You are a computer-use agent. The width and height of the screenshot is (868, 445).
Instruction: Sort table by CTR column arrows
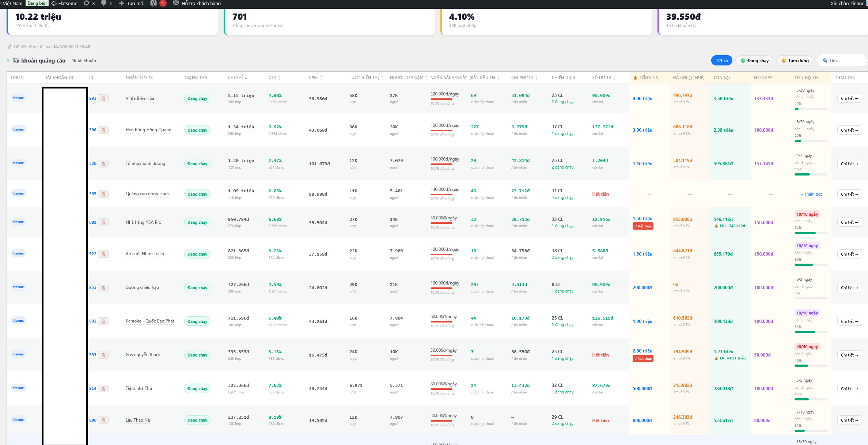[x=279, y=78]
